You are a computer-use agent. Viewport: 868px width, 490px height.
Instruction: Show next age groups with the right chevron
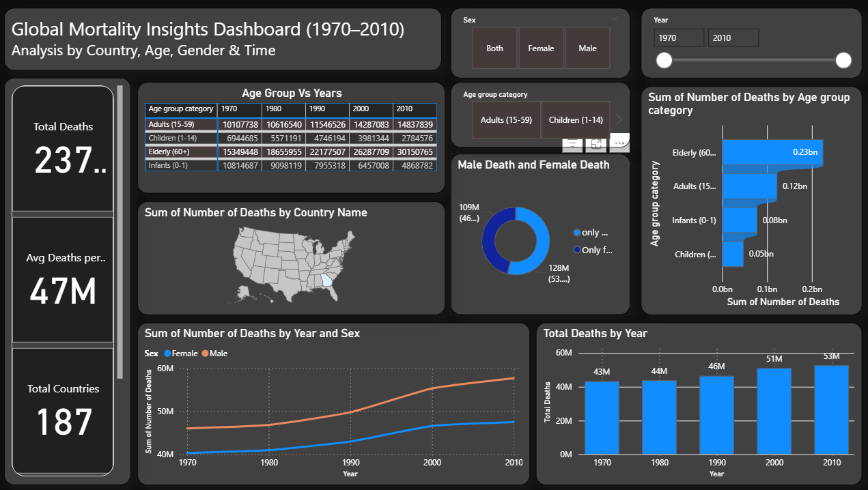point(619,120)
